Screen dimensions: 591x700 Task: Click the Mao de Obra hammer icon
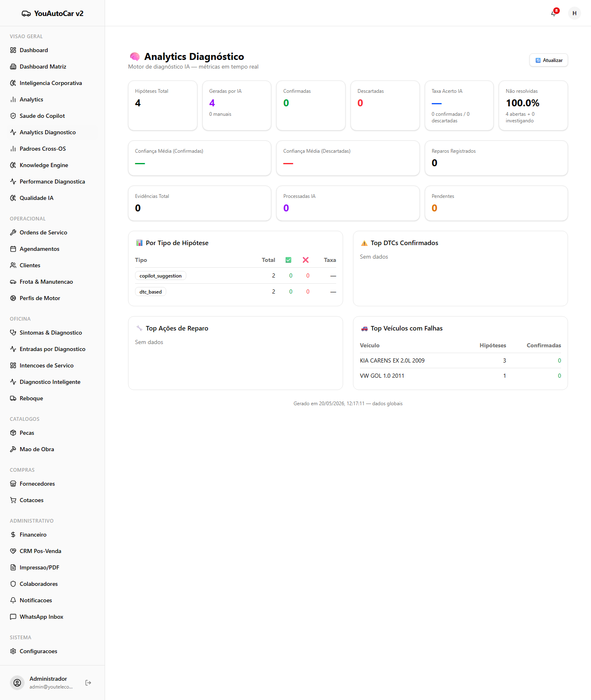13,449
